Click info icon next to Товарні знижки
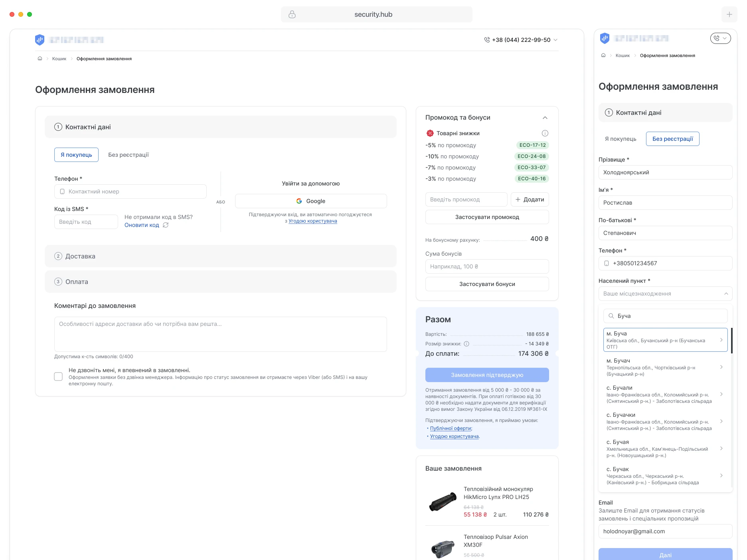Viewport: 747px width, 560px height. coord(545,133)
